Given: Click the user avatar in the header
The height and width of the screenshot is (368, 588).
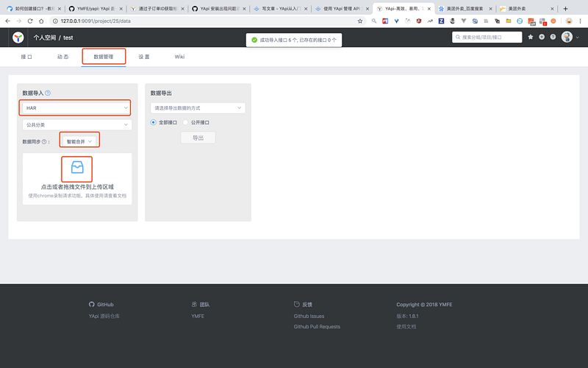Looking at the screenshot, I should tap(567, 37).
